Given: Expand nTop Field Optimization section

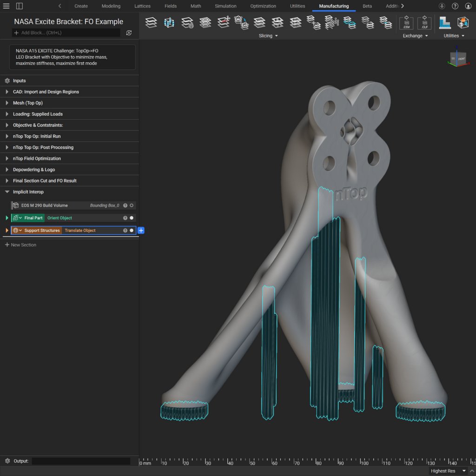Looking at the screenshot, I should (7, 159).
